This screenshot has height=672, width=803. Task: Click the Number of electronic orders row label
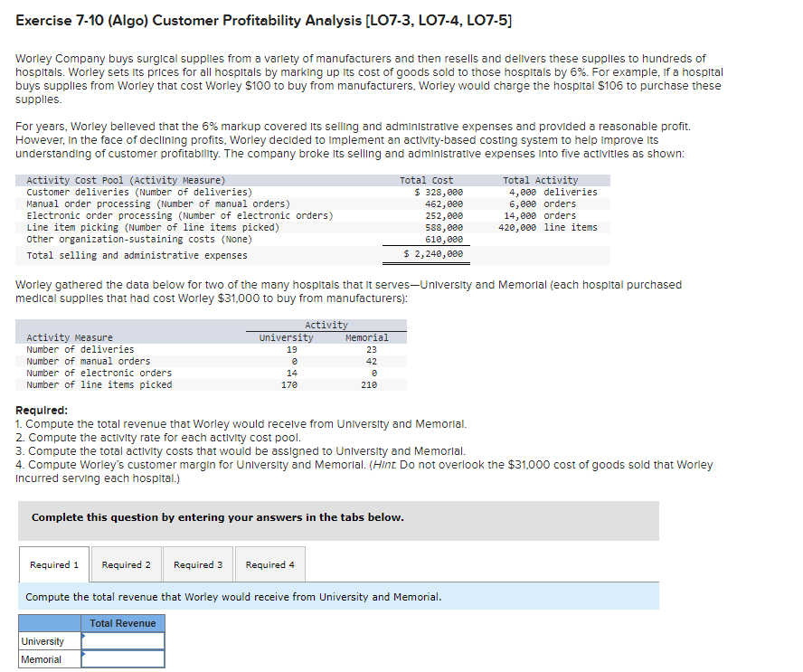pos(99,373)
